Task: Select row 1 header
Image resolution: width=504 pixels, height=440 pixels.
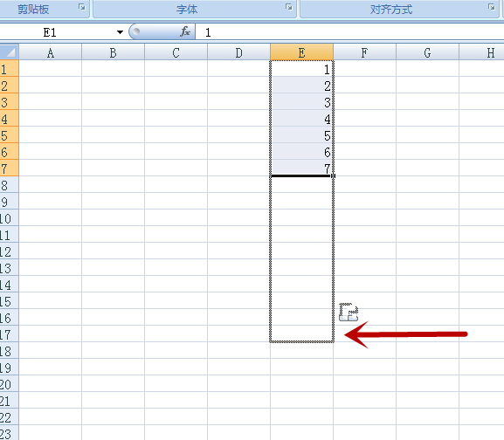Action: click(x=10, y=69)
